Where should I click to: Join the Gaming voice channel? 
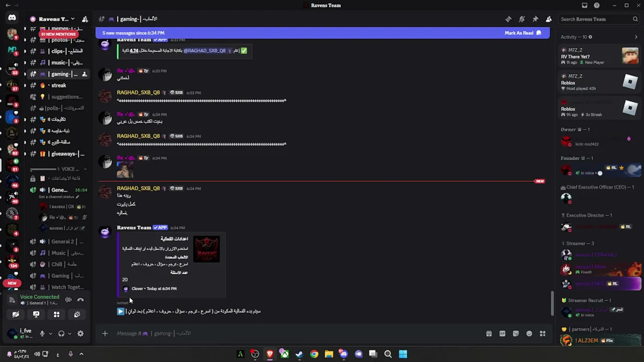click(59, 276)
